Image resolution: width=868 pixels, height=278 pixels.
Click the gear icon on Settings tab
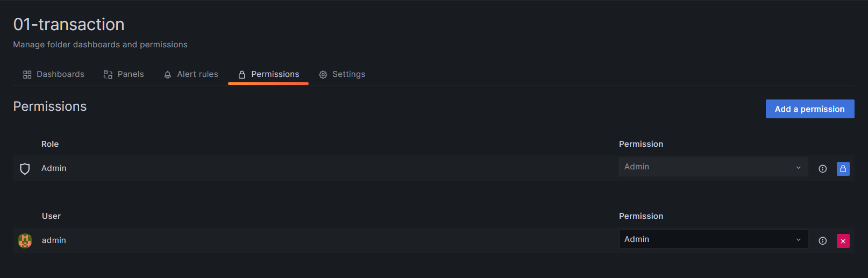pyautogui.click(x=323, y=75)
